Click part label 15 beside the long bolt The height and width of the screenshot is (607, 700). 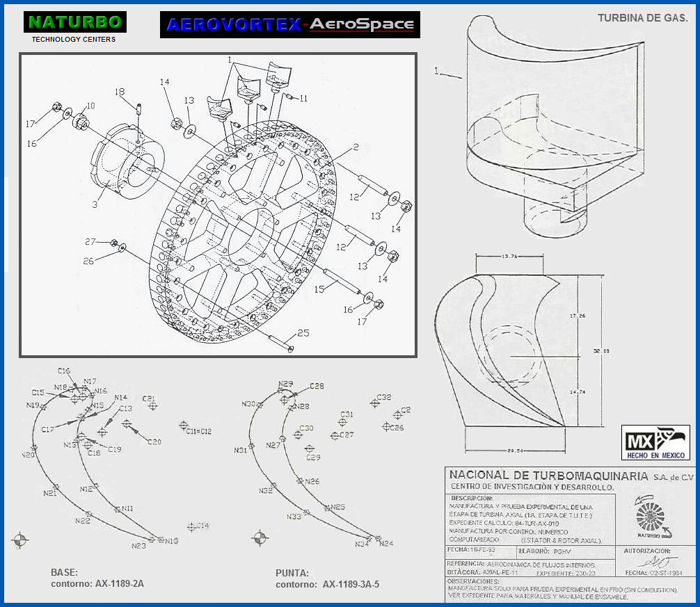[x=319, y=289]
